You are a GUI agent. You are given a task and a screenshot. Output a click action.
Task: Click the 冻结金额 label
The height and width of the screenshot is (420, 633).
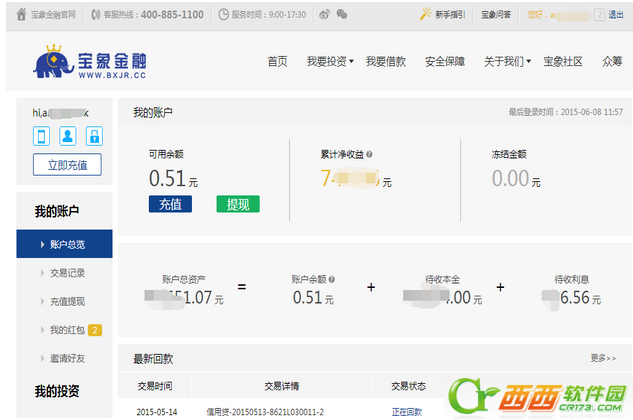point(509,154)
